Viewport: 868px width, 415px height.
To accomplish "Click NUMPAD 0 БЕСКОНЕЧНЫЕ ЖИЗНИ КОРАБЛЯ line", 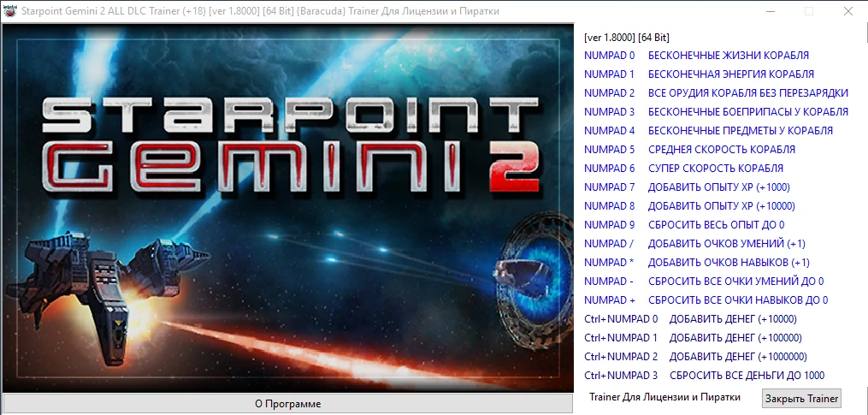I will coord(696,56).
